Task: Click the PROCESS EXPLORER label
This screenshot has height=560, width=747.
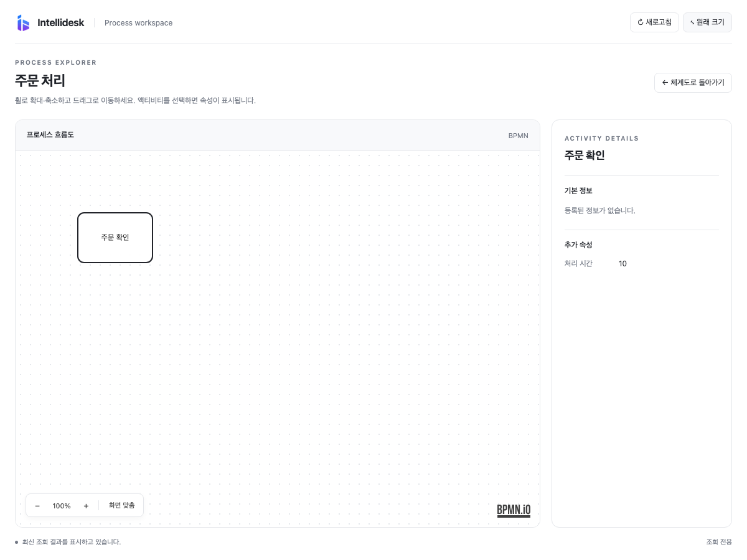Action: coord(56,63)
